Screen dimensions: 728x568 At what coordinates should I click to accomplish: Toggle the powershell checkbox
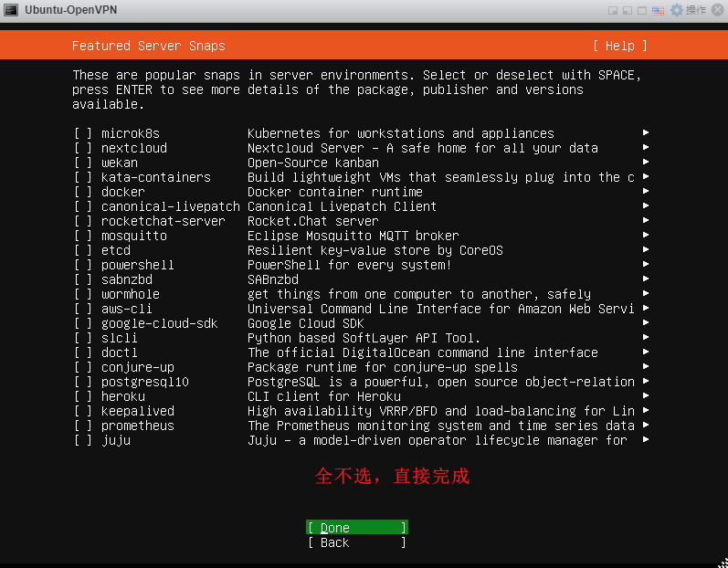point(83,265)
